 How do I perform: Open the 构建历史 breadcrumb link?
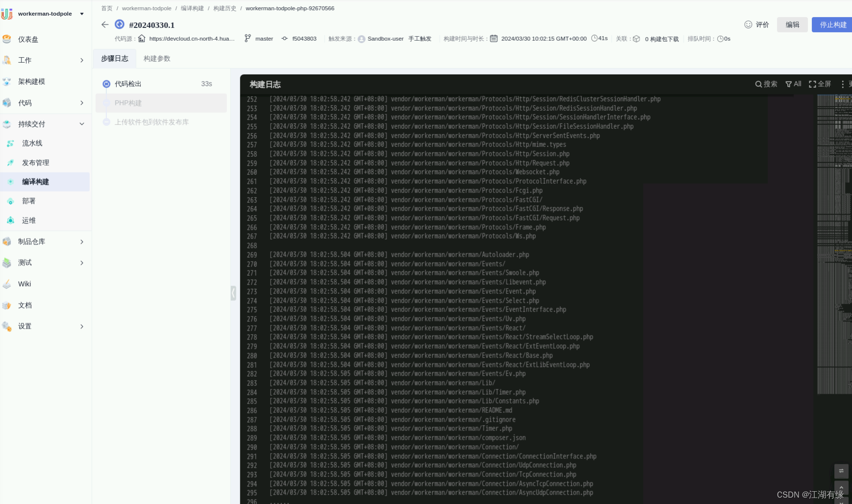pos(225,8)
